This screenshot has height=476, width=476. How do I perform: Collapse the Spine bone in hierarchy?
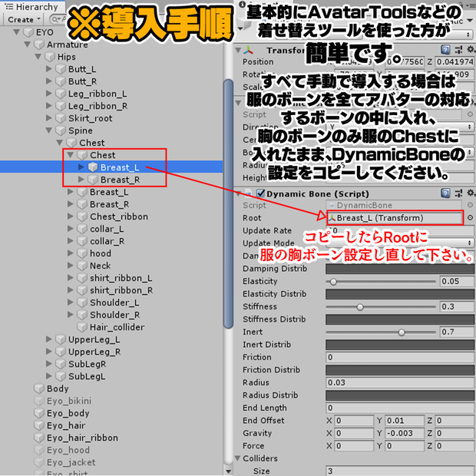(x=49, y=131)
